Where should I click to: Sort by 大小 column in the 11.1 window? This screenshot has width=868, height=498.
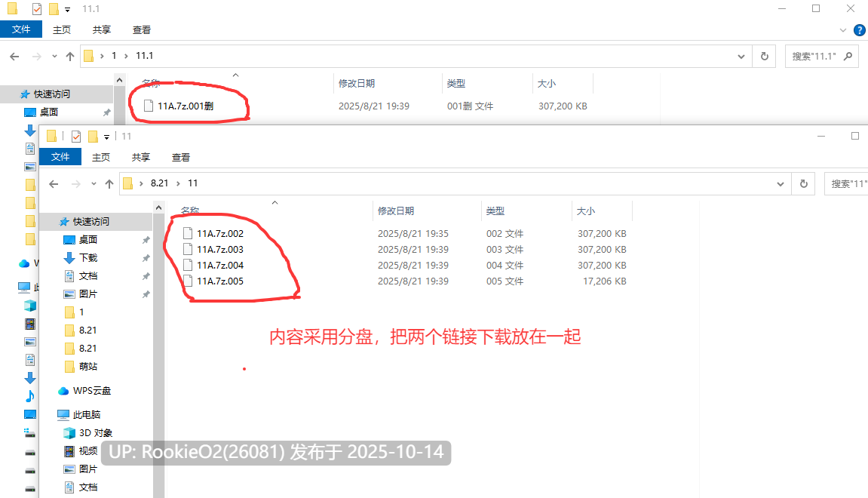coord(547,84)
